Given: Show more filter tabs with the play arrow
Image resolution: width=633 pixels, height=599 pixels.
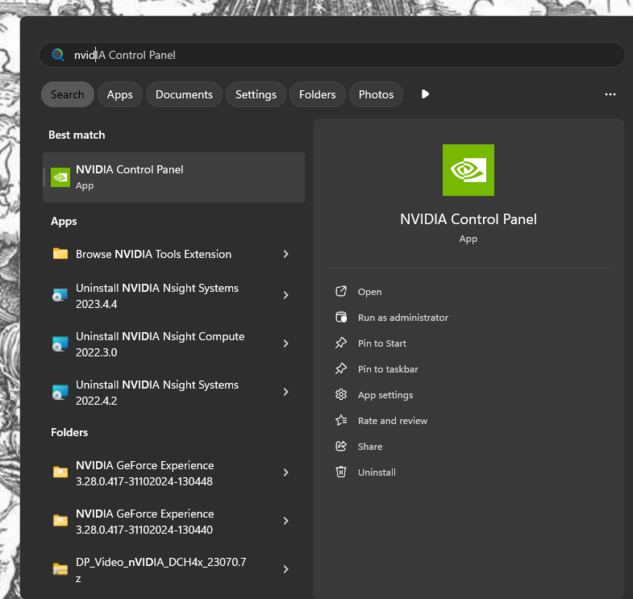Looking at the screenshot, I should pyautogui.click(x=425, y=94).
